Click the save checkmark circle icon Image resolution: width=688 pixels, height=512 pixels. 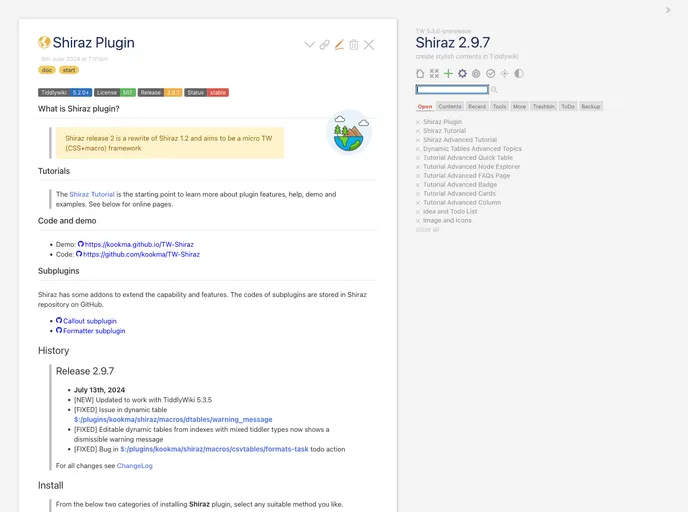click(491, 74)
